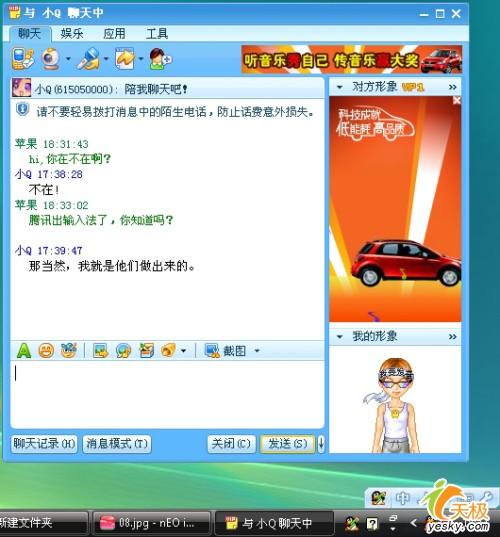Open the 应用 tab

(114, 34)
